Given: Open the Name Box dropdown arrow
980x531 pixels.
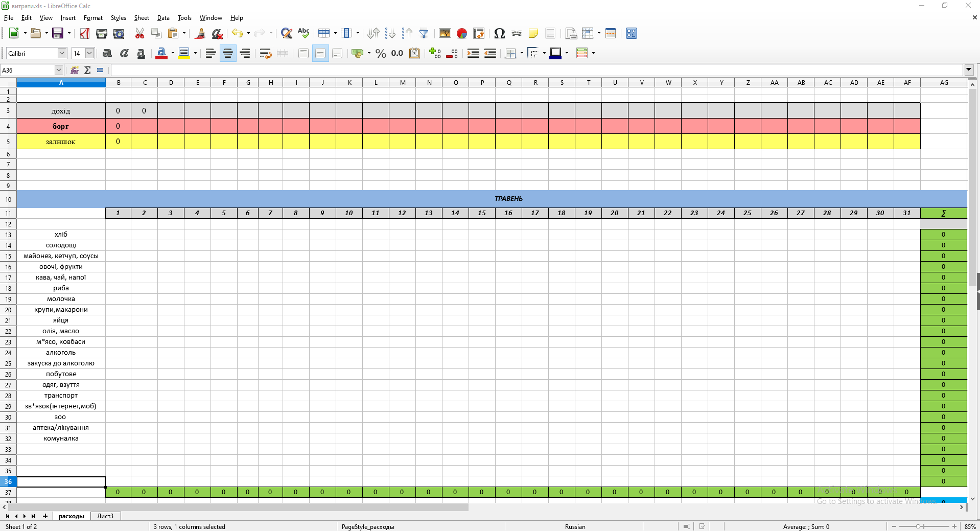Looking at the screenshot, I should (x=59, y=70).
